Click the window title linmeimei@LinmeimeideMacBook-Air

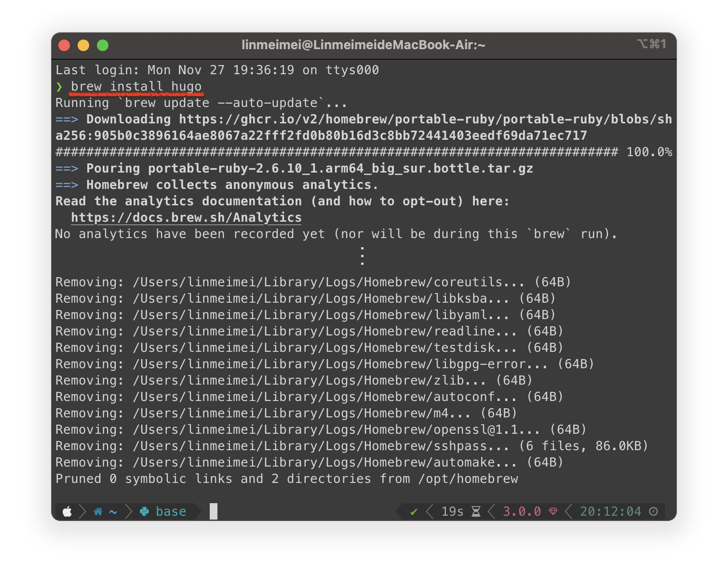(x=364, y=45)
